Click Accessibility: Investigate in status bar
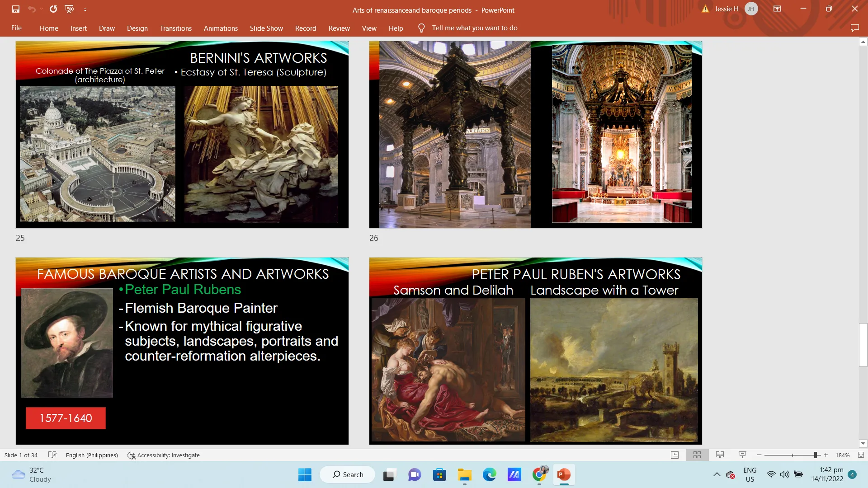This screenshot has height=488, width=868. 164,455
